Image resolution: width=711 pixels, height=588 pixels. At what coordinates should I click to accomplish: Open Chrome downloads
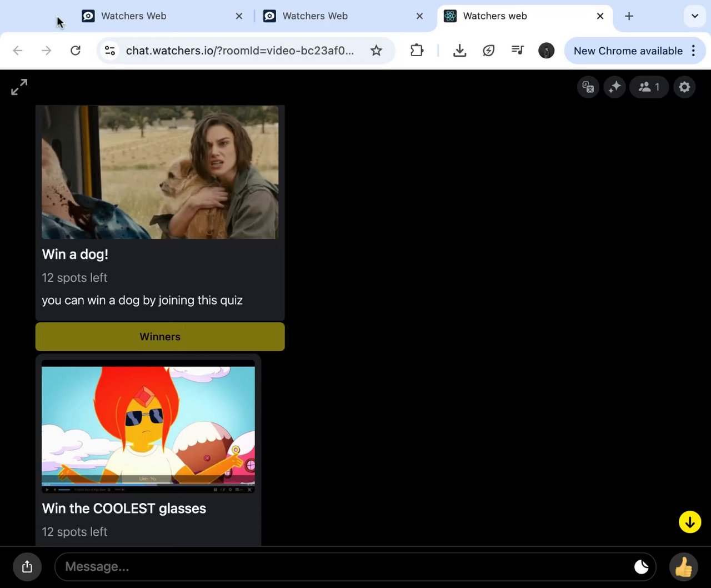click(459, 51)
